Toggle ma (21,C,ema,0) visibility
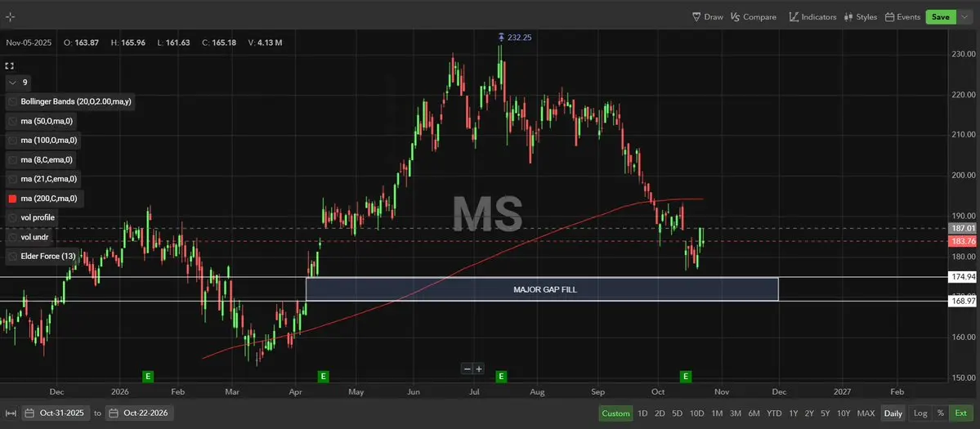The width and height of the screenshot is (980, 429). coord(13,179)
